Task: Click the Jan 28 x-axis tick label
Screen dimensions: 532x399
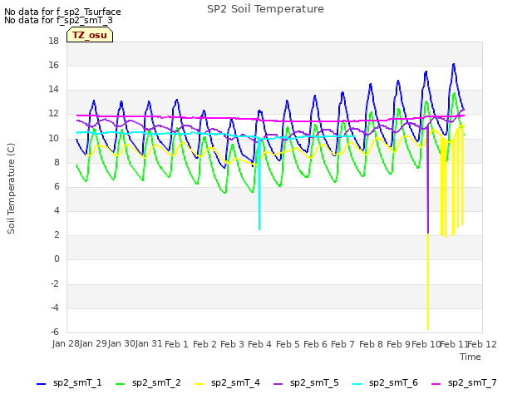Action: click(66, 343)
